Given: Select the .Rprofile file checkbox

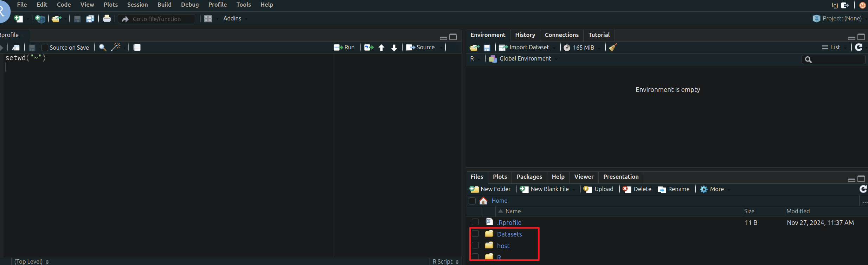Looking at the screenshot, I should click(475, 222).
